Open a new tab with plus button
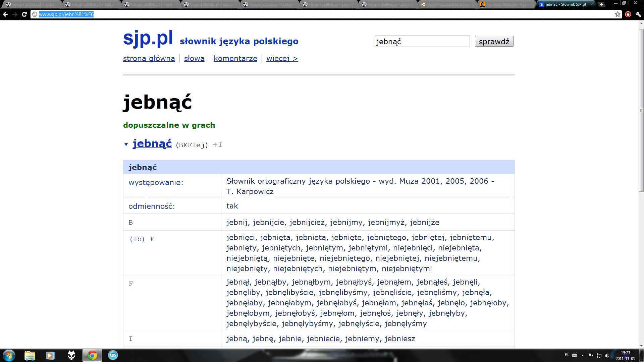Viewport: 644px width, 362px height. 601,4
